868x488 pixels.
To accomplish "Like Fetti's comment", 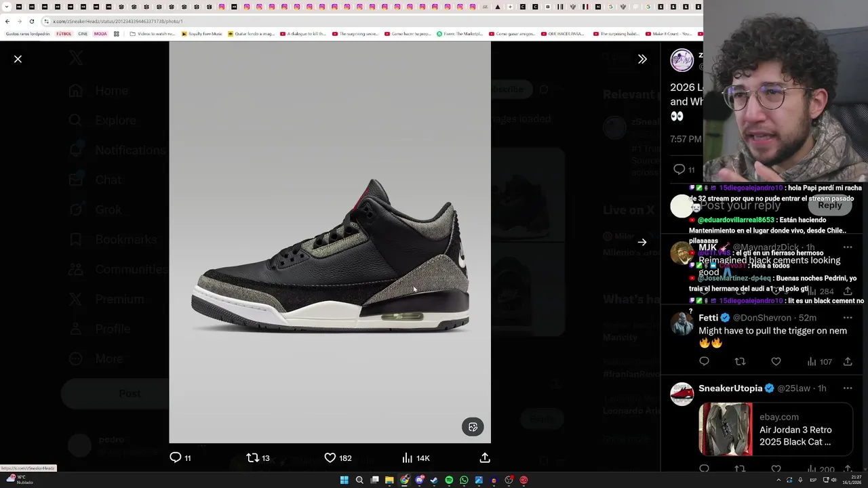I will pos(776,362).
